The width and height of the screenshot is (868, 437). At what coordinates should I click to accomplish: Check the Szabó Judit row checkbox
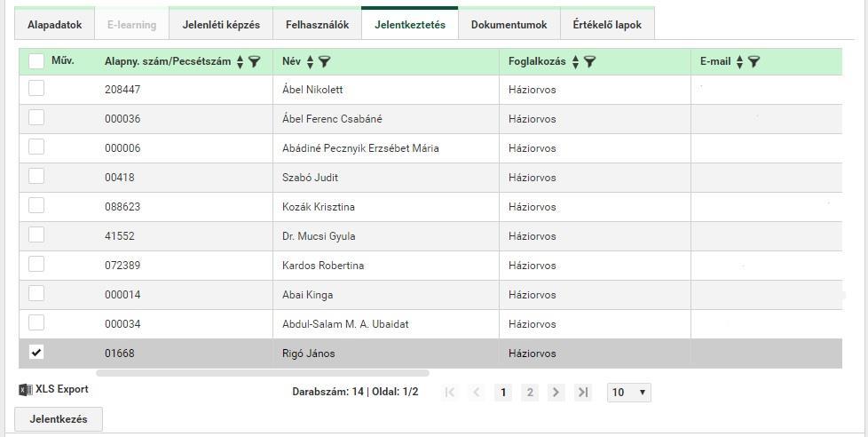click(36, 176)
